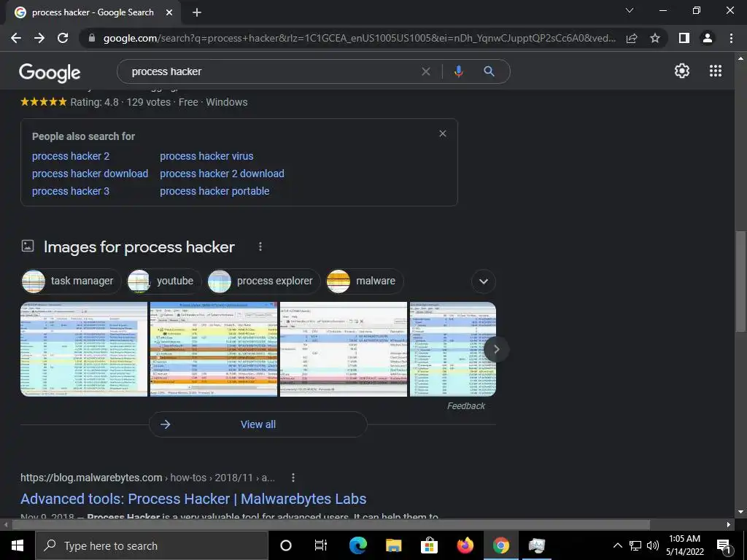Submit search with magnifier icon

(x=489, y=71)
